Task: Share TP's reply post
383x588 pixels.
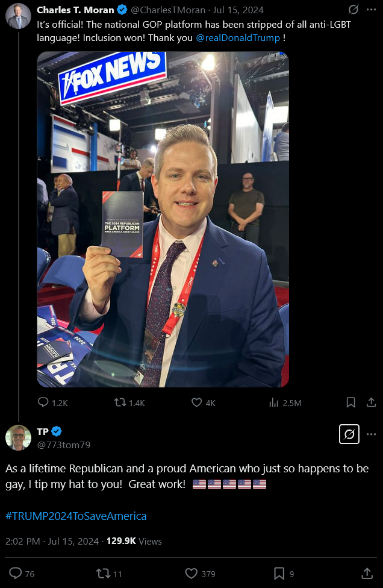Action: pyautogui.click(x=367, y=573)
